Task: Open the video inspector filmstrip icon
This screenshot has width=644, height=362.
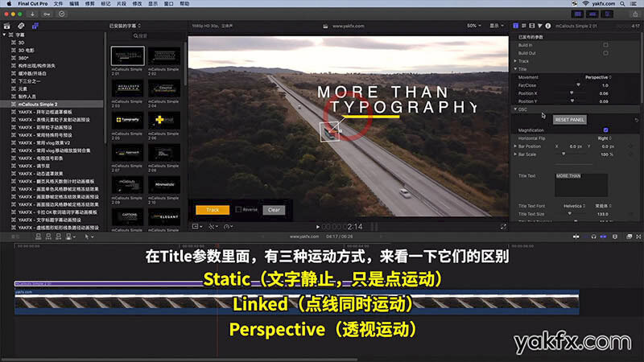Action: click(532, 26)
